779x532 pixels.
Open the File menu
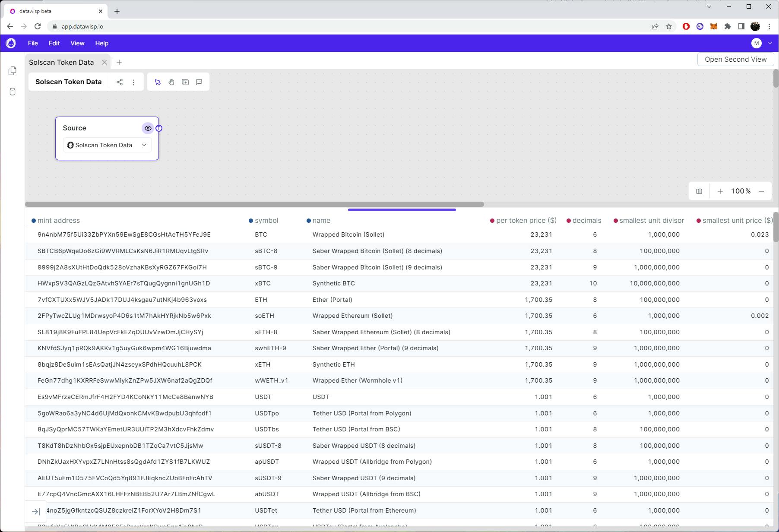coord(33,43)
